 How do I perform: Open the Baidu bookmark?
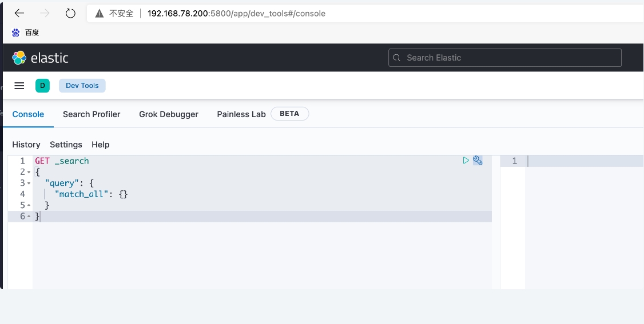[x=26, y=33]
